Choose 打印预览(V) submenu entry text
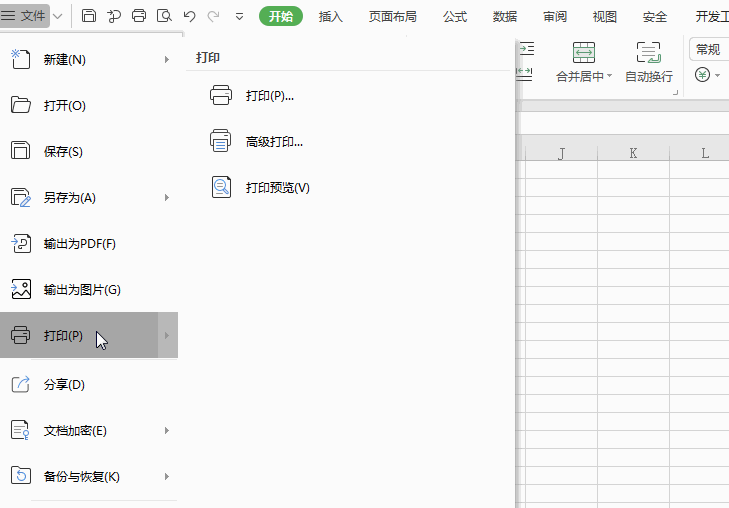 (x=278, y=188)
